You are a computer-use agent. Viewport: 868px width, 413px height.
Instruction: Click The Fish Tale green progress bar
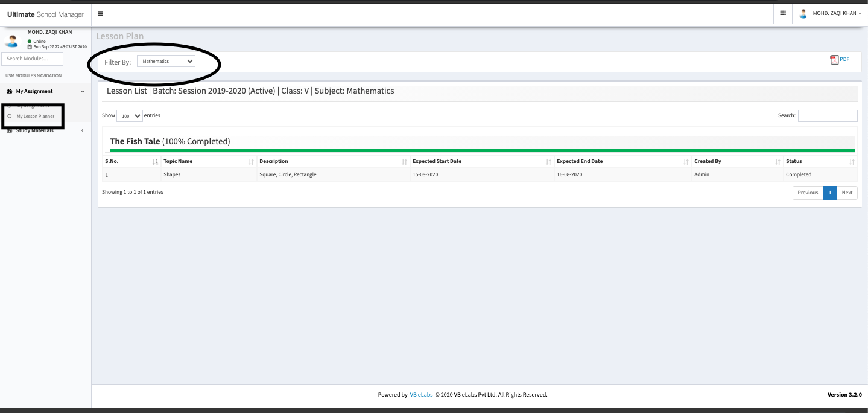tap(482, 150)
